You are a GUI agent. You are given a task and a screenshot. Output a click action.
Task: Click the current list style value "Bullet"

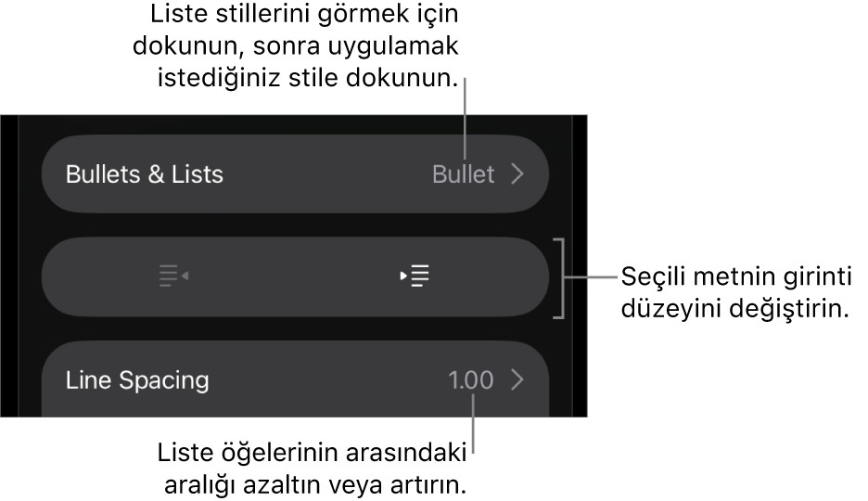463,174
